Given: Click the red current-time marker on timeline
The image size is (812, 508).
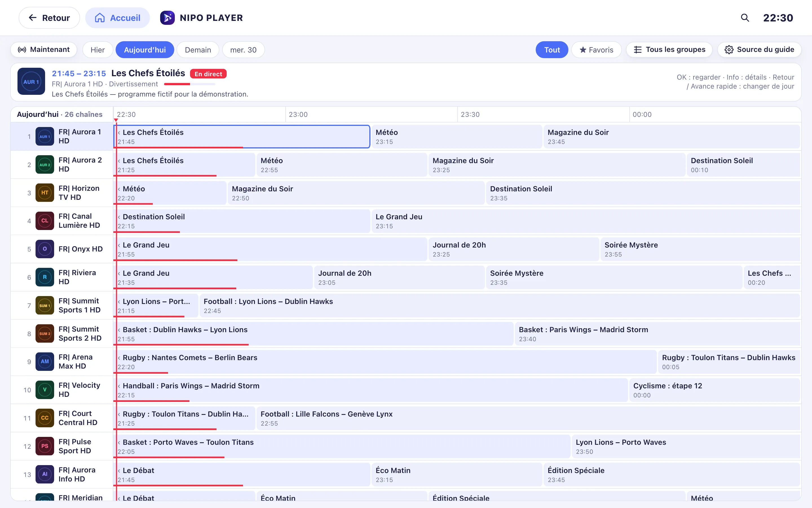Looking at the screenshot, I should click(x=116, y=120).
